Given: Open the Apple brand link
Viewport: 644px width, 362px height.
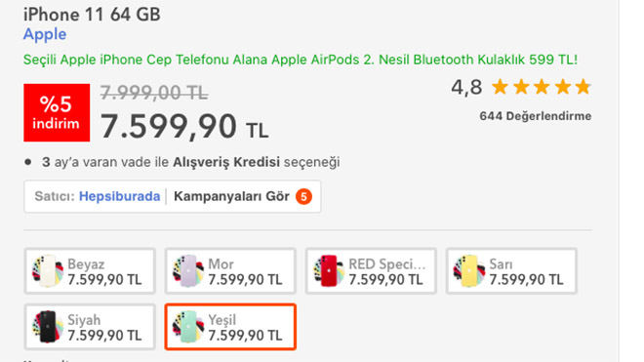Looking at the screenshot, I should pyautogui.click(x=45, y=34).
